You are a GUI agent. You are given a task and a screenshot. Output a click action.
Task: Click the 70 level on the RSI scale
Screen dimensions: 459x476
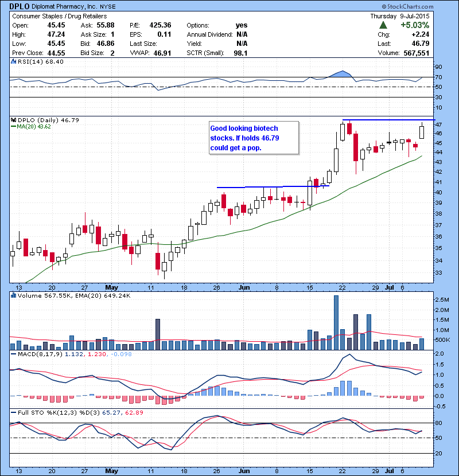coord(439,77)
